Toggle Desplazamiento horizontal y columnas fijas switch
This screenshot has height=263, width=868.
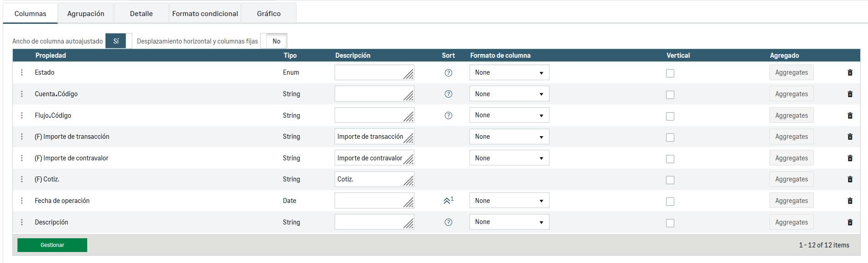pyautogui.click(x=274, y=41)
